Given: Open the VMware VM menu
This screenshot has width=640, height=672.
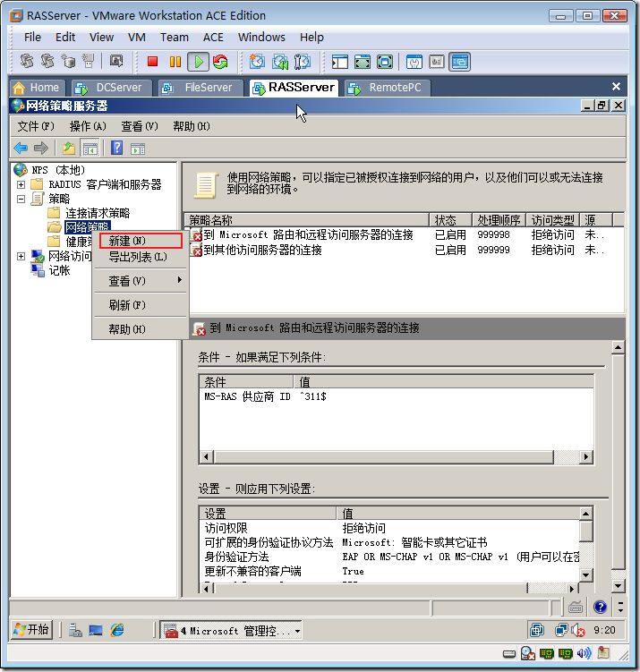Looking at the screenshot, I should click(137, 38).
